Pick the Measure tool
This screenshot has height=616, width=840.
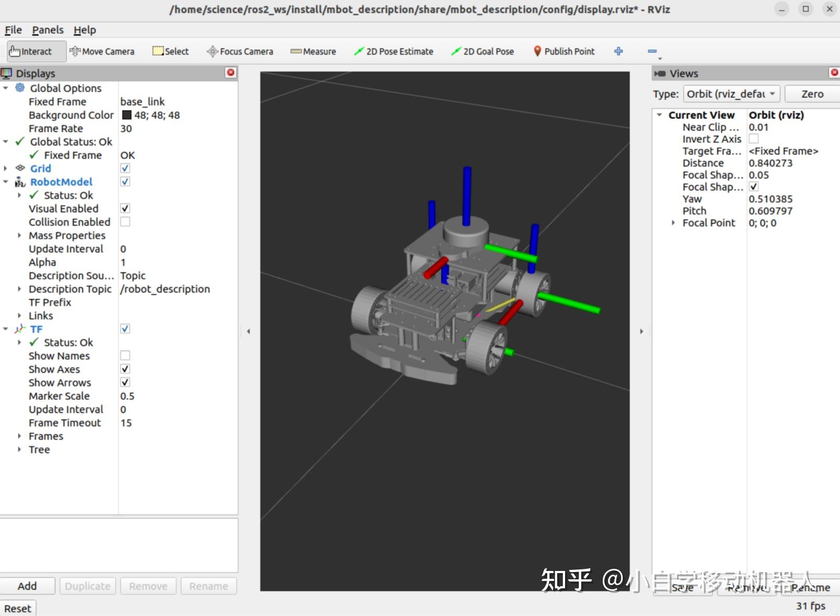coord(313,51)
